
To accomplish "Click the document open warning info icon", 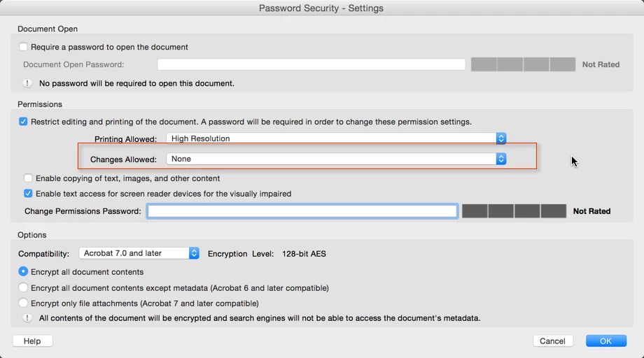I will [27, 83].
